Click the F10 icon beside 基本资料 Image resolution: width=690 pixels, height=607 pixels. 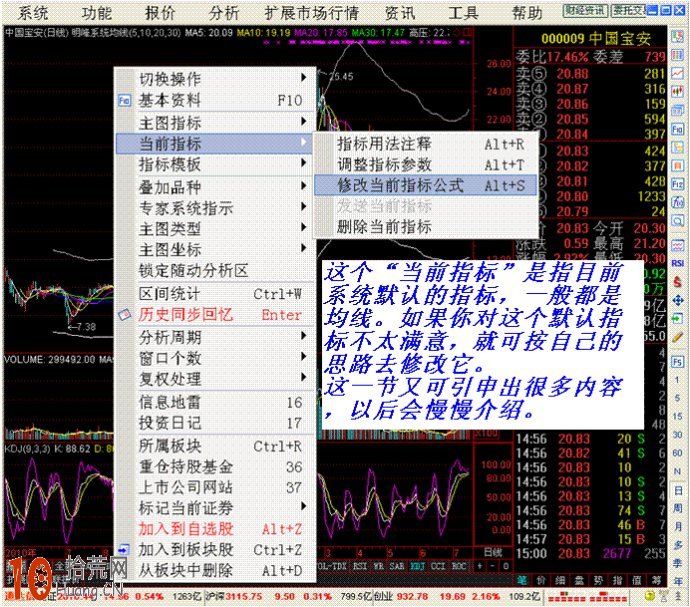point(125,100)
